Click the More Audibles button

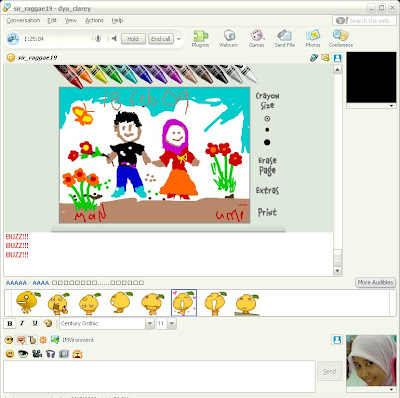click(375, 282)
